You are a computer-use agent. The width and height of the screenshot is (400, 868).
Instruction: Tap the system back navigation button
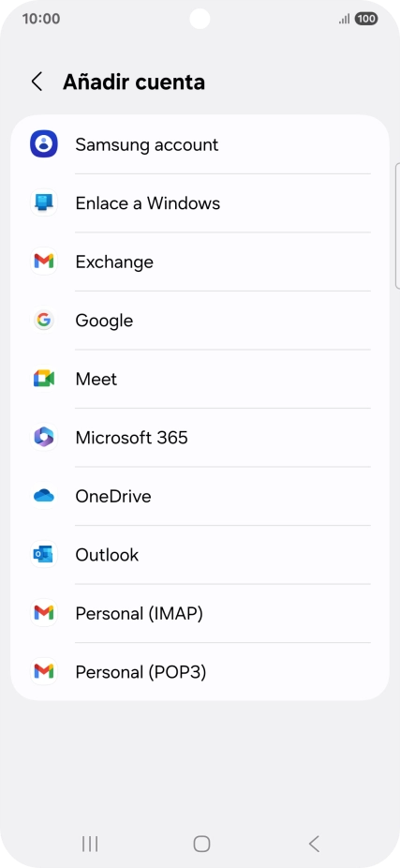tap(314, 844)
